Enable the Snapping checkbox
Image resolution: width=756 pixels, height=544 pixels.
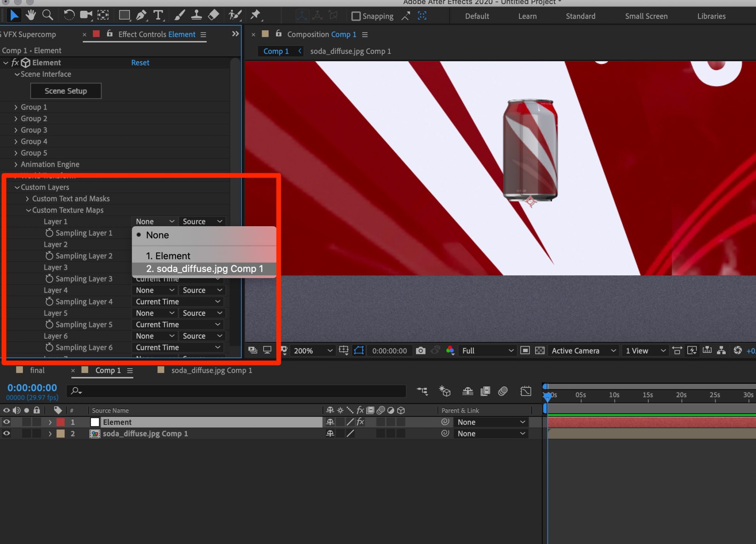355,16
